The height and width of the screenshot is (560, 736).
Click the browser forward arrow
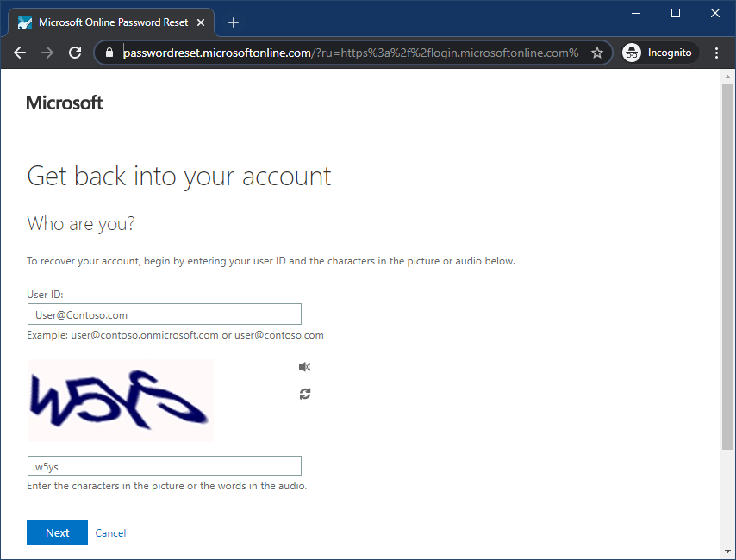click(47, 53)
